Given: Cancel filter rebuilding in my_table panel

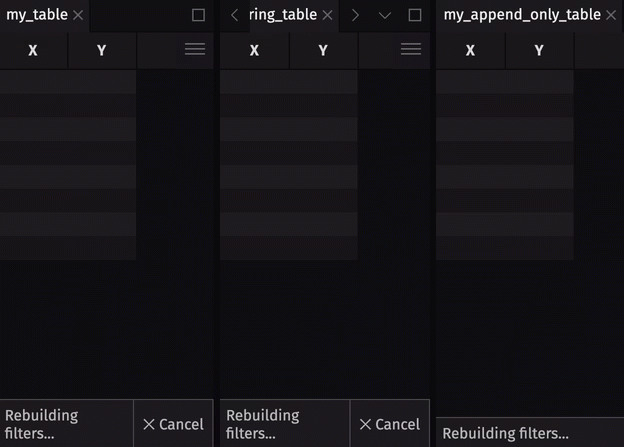Looking at the screenshot, I should click(173, 424).
